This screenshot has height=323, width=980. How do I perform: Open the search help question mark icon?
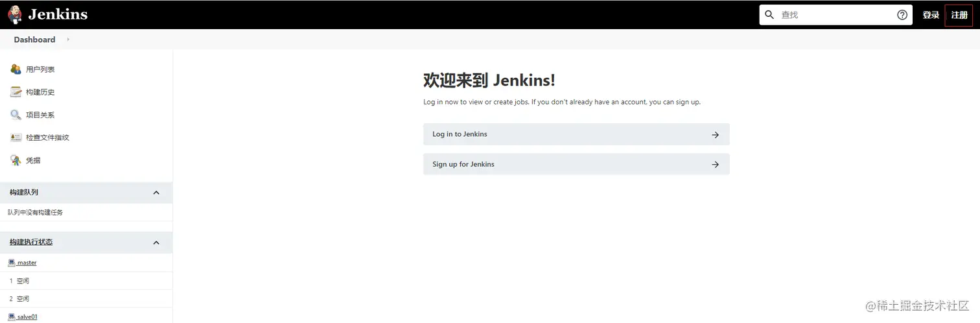902,15
